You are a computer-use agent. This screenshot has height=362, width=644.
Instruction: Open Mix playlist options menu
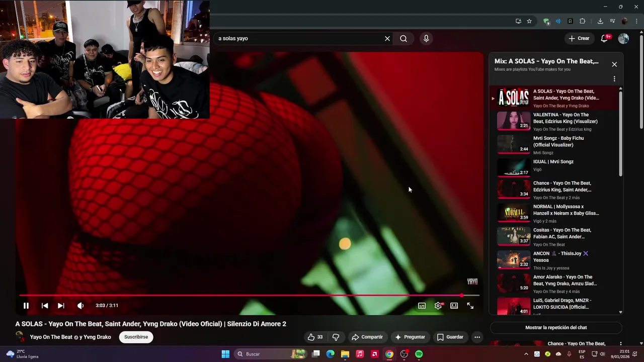click(614, 79)
